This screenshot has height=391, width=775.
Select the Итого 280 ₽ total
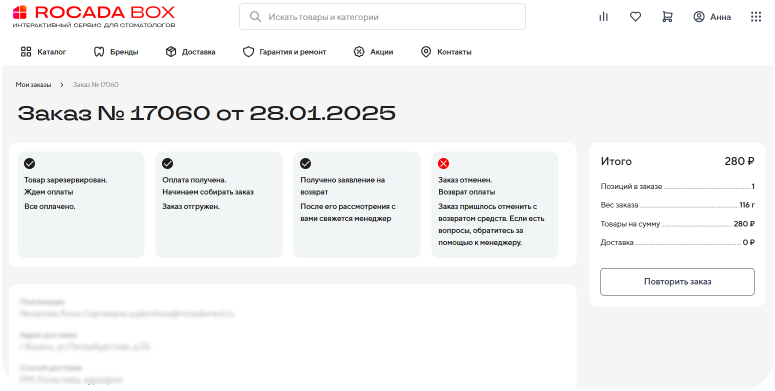click(677, 162)
